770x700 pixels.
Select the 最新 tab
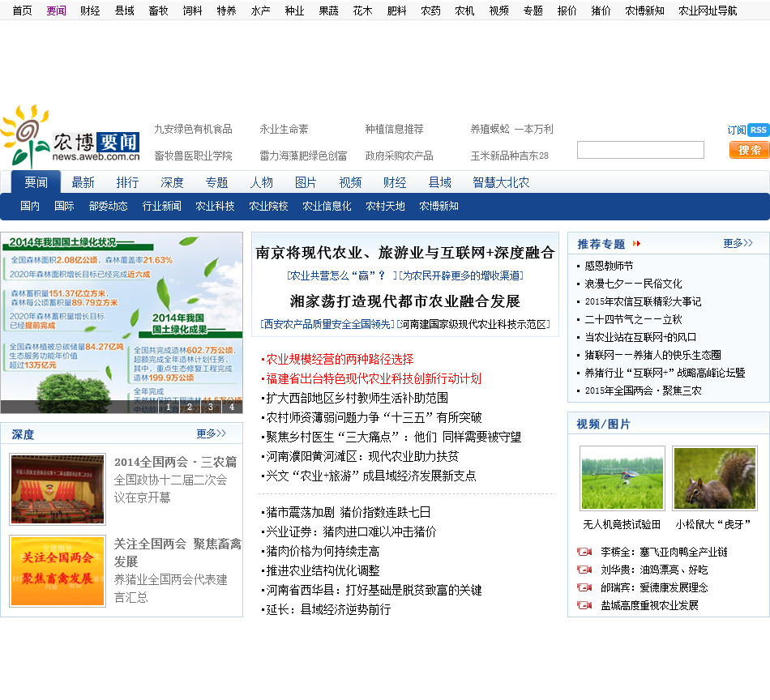[x=83, y=182]
